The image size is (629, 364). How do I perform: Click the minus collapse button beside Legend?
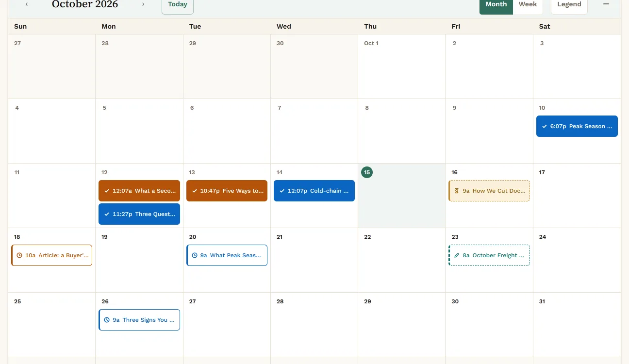606,4
